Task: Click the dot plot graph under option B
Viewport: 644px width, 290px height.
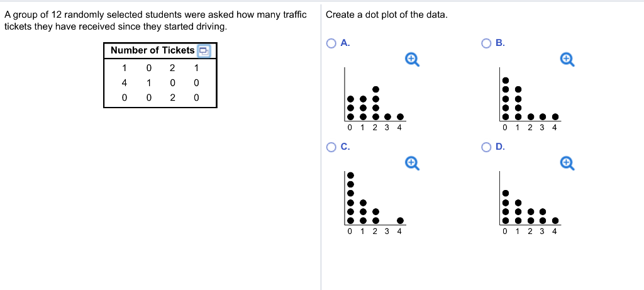Action: click(x=530, y=99)
